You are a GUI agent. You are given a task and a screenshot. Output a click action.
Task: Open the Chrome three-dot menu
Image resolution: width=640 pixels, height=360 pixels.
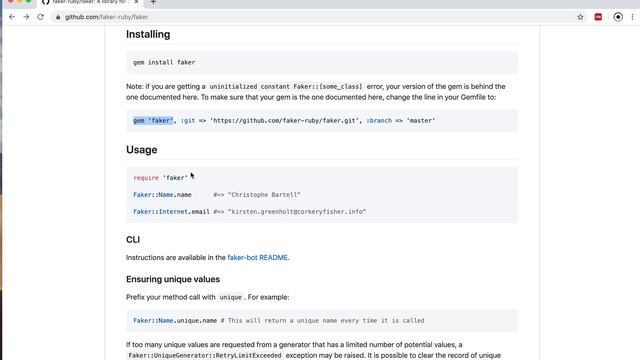click(x=632, y=17)
